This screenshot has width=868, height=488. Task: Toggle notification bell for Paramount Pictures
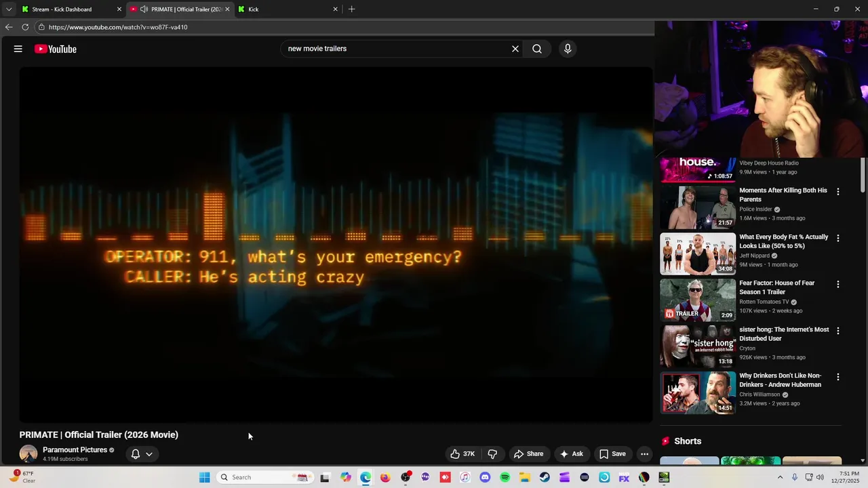(136, 454)
